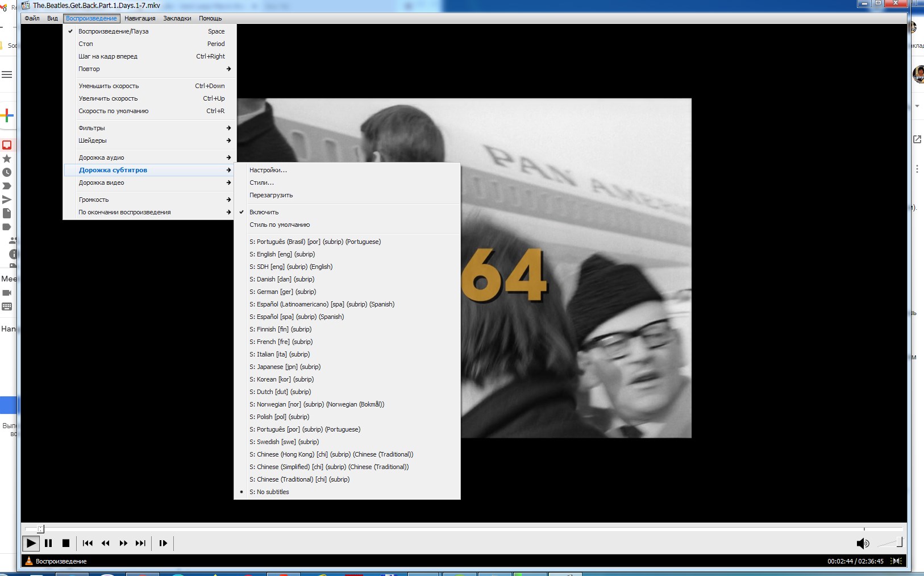Click the open-in-new-window icon in background

[x=917, y=139]
